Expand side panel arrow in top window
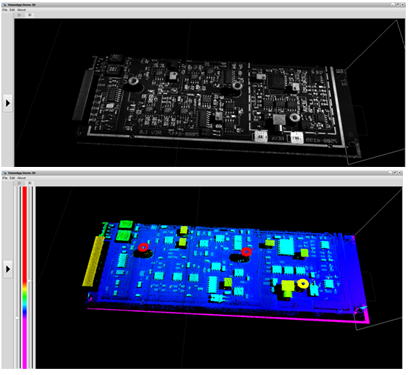The height and width of the screenshot is (375, 410). click(x=8, y=103)
